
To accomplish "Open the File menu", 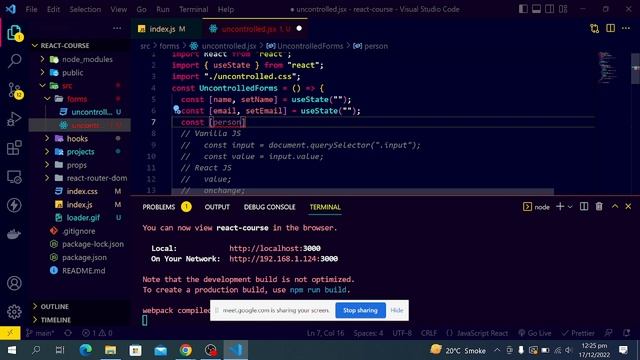I will (31, 9).
